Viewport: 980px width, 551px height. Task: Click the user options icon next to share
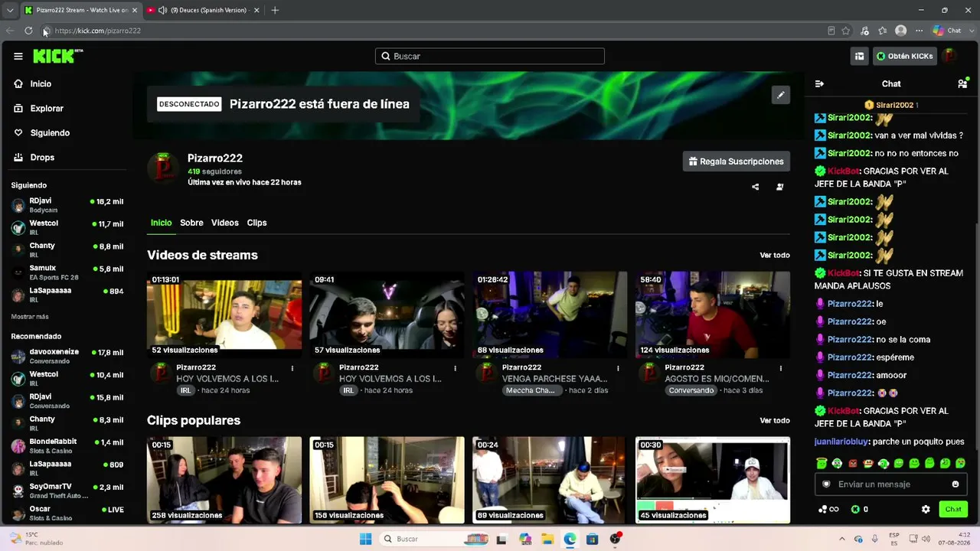(779, 187)
